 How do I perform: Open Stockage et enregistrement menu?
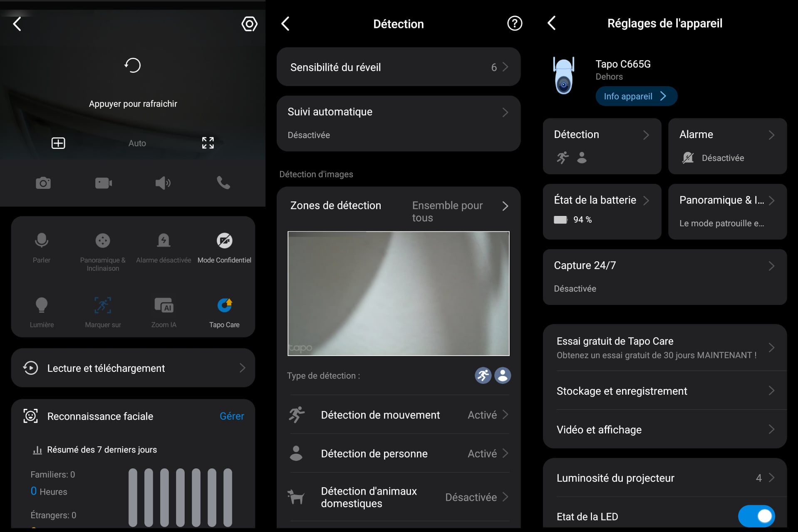pos(664,391)
